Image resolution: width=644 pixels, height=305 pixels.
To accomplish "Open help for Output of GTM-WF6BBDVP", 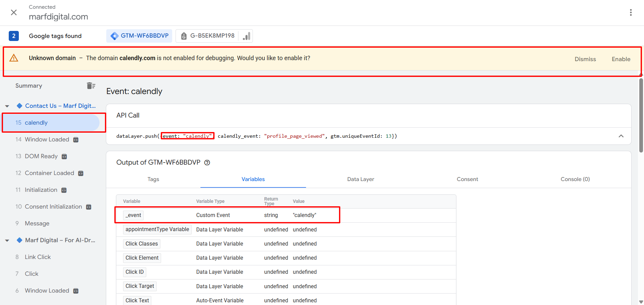I will coord(207,162).
